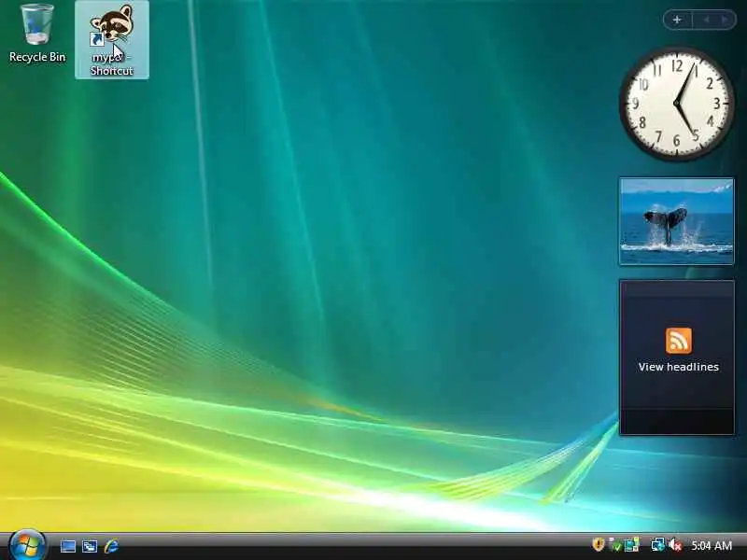This screenshot has height=560, width=747.
Task: Click Show Desktop in Quick Launch
Action: (67, 546)
